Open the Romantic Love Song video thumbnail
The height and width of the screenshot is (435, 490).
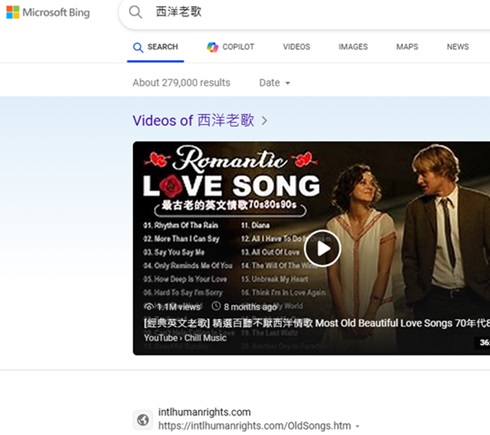pos(311,248)
